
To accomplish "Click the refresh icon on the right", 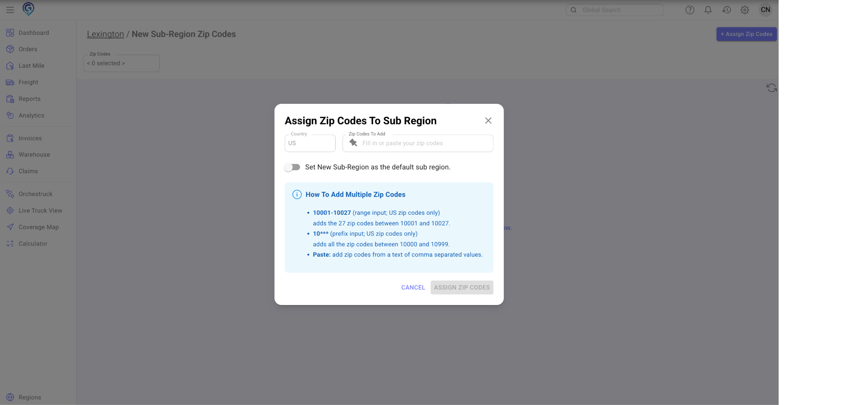I will pos(771,88).
